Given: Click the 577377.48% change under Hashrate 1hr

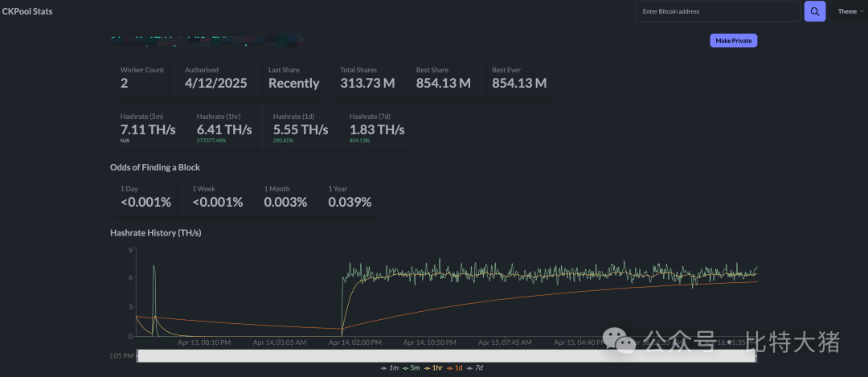Looking at the screenshot, I should pos(211,141).
